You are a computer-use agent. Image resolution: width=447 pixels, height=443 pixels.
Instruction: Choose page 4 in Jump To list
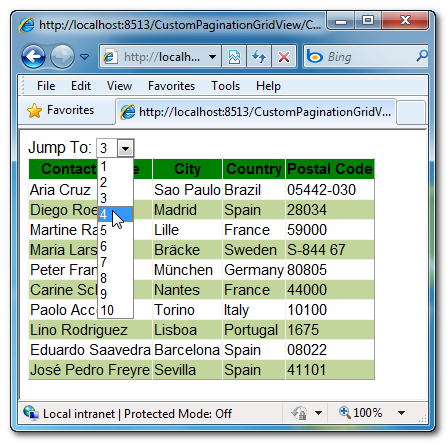pyautogui.click(x=115, y=214)
